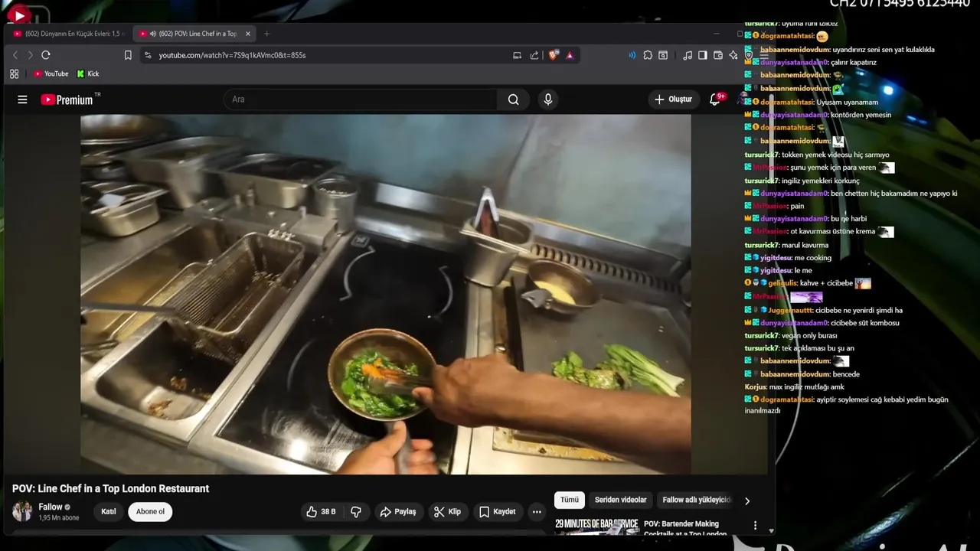
Task: Toggle the browser sidebar panel icon
Action: point(702,55)
